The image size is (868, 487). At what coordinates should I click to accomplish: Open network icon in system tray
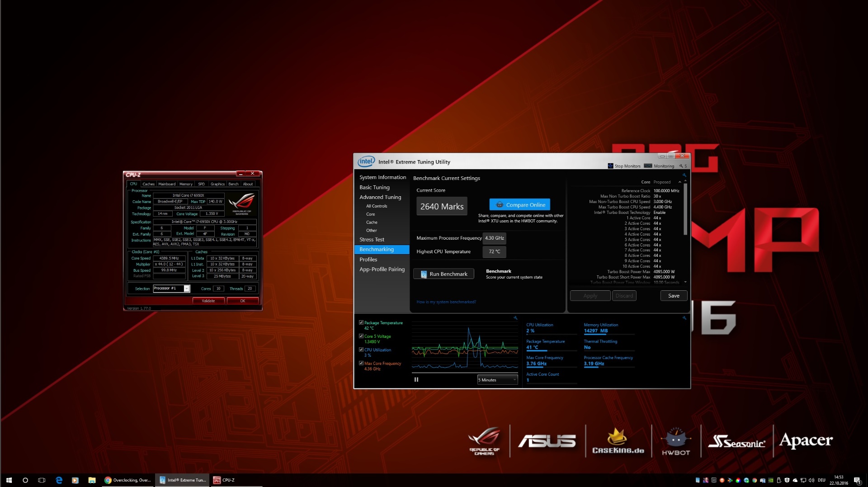803,480
